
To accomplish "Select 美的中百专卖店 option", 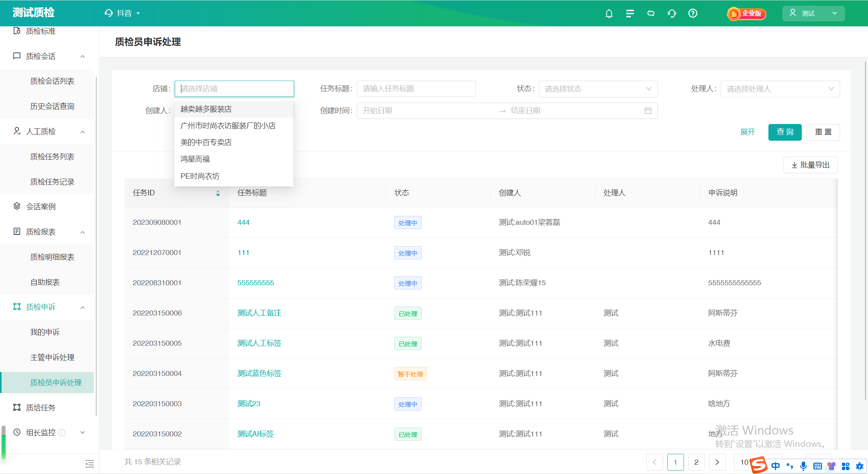I will tap(234, 143).
